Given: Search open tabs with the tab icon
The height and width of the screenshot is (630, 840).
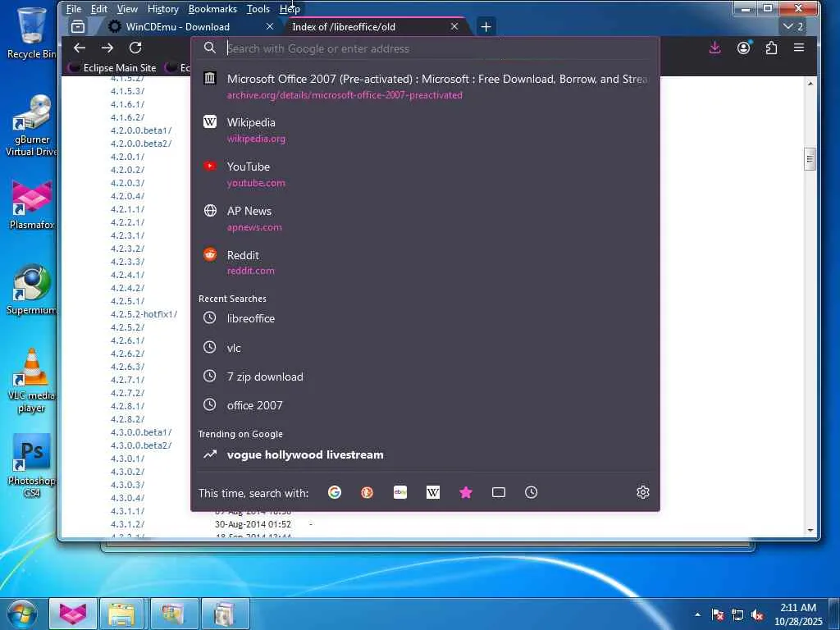Looking at the screenshot, I should 498,492.
